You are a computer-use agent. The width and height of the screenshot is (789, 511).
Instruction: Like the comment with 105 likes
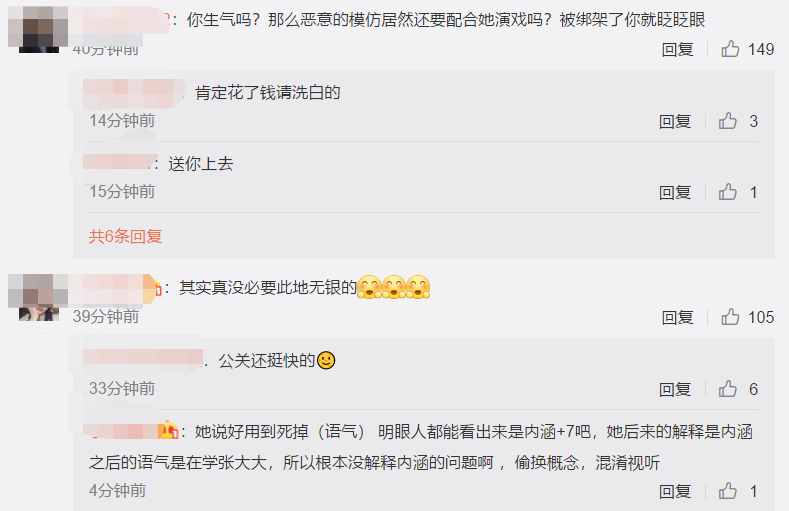[x=730, y=317]
